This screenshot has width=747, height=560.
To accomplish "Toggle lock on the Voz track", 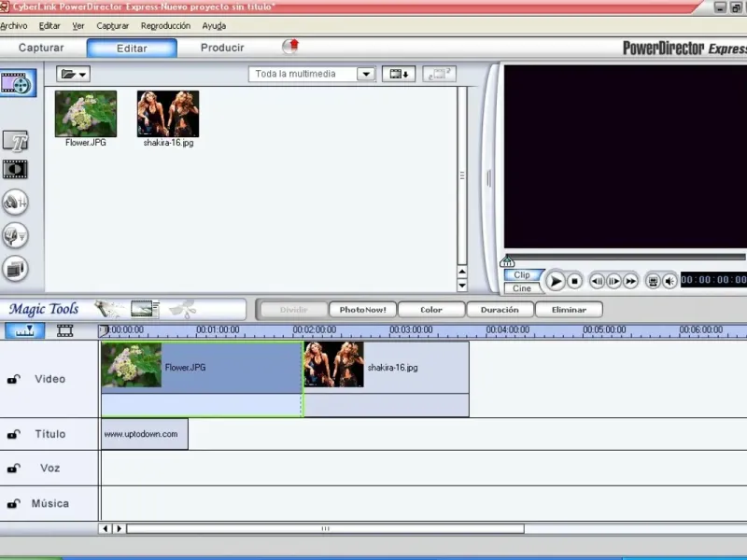I will (x=13, y=469).
